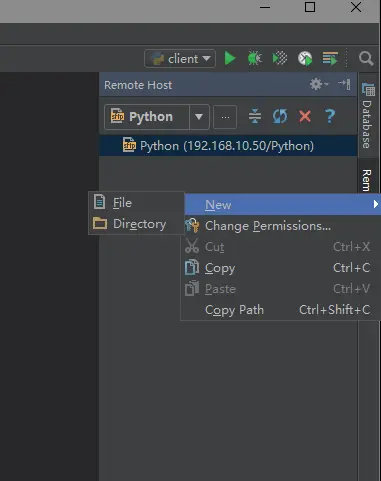Open the Database tool window tab

(x=367, y=116)
